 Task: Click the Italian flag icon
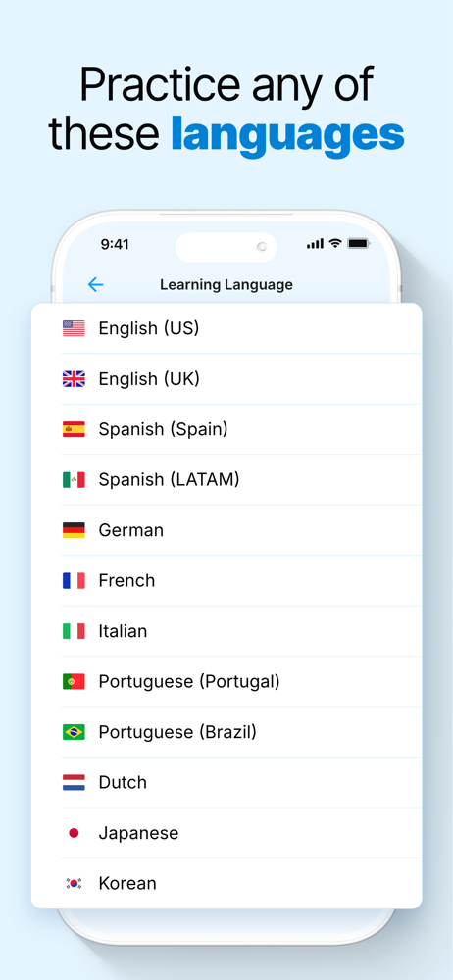74,631
